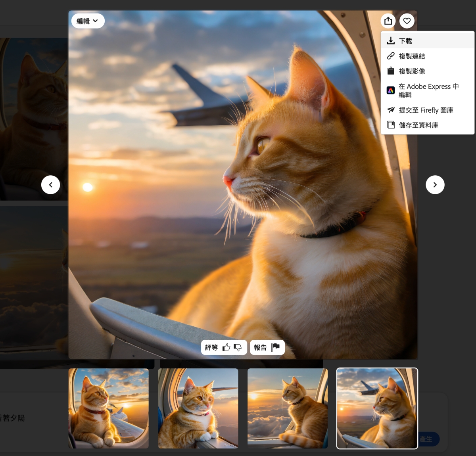This screenshot has width=476, height=456.
Task: Click the thumbs up rating icon
Action: 226,347
